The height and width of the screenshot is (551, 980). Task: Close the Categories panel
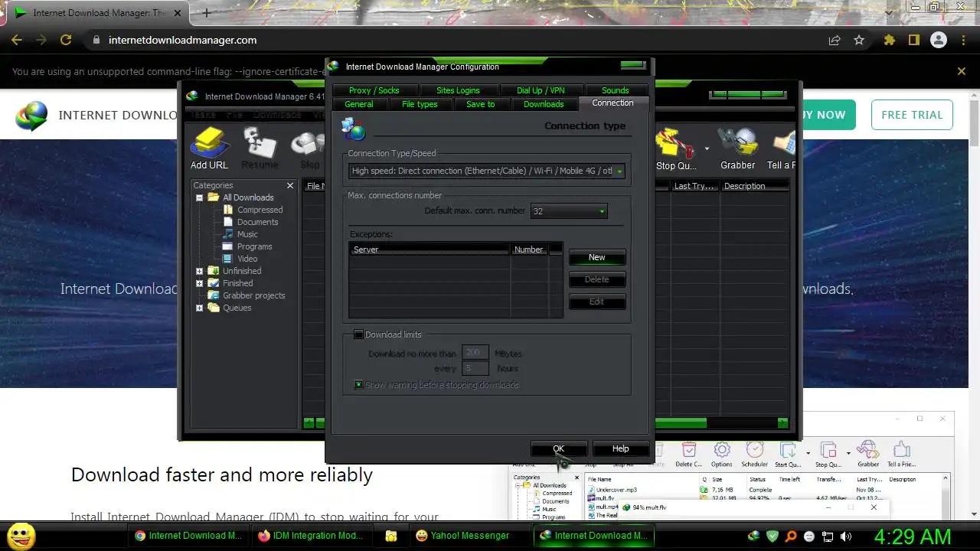coord(290,185)
